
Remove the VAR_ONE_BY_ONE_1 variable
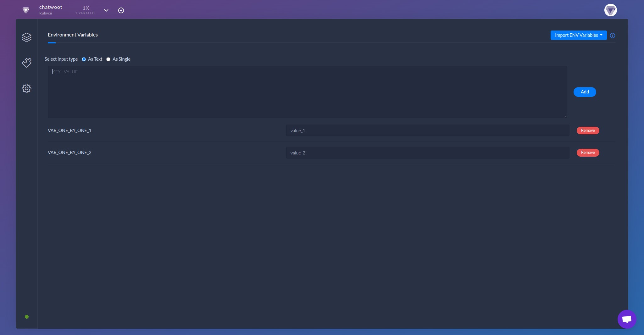pos(587,130)
